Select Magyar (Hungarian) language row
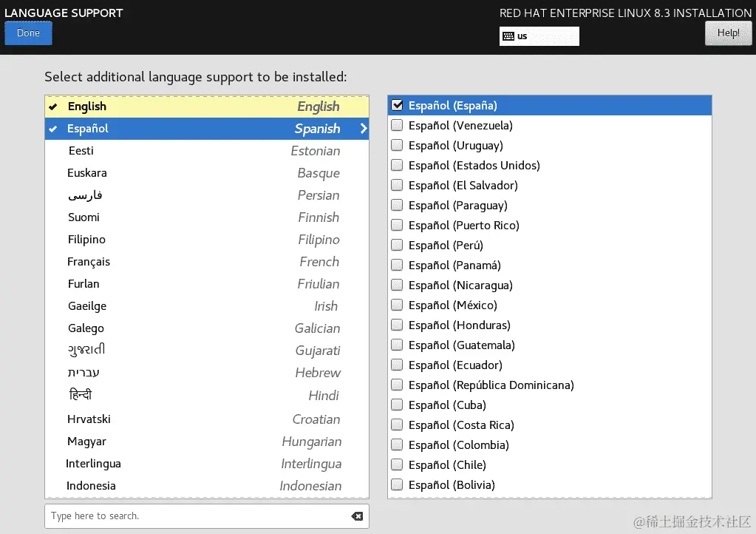This screenshot has height=534, width=756. point(207,442)
